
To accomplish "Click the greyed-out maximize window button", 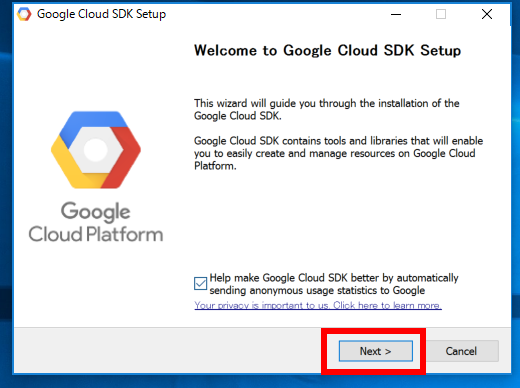I will (441, 14).
